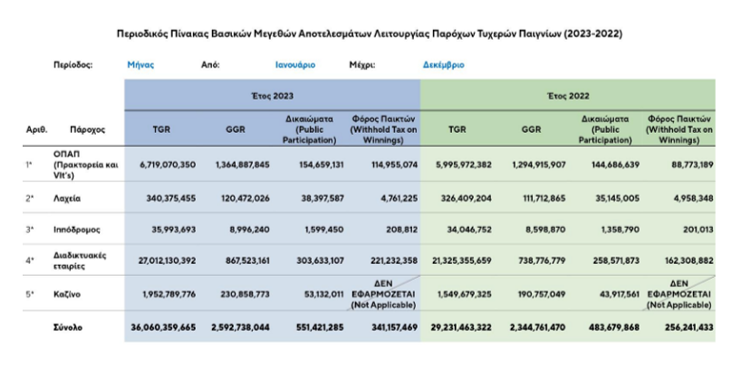Click the Ιανουάριο start month value
This screenshot has width=745, height=392.
pos(295,65)
